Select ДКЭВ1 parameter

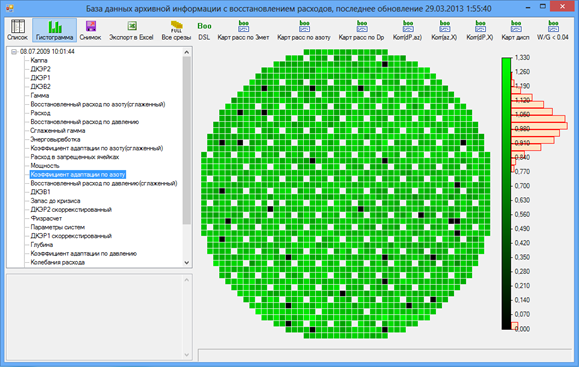pos(40,192)
